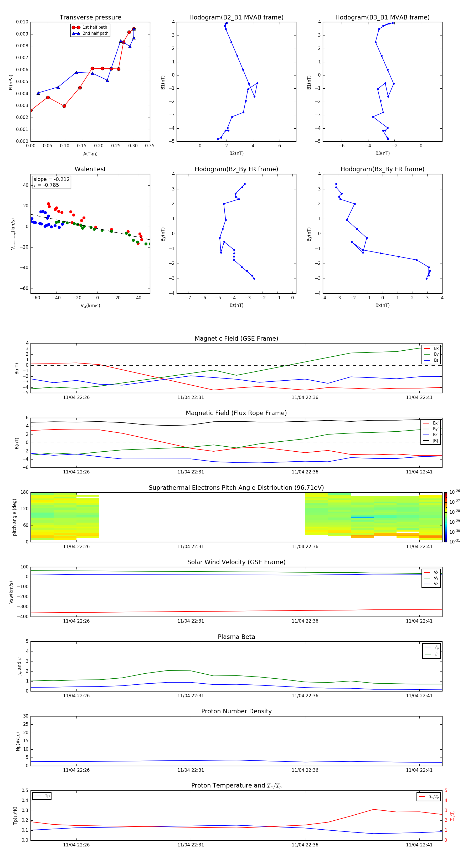
Task: Click the 'WalenTest' plot title
Action: [x=90, y=169]
